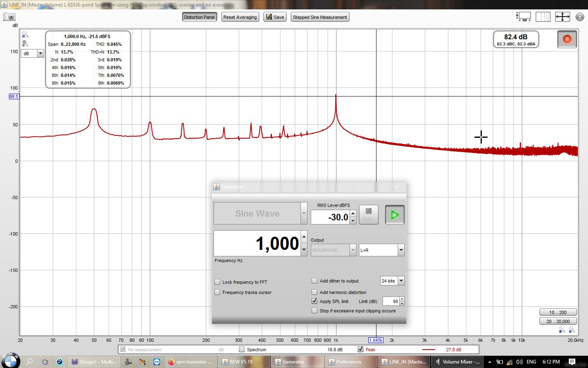The height and width of the screenshot is (368, 588).
Task: Switch to Volume Mixer taskbar window
Action: (458, 361)
